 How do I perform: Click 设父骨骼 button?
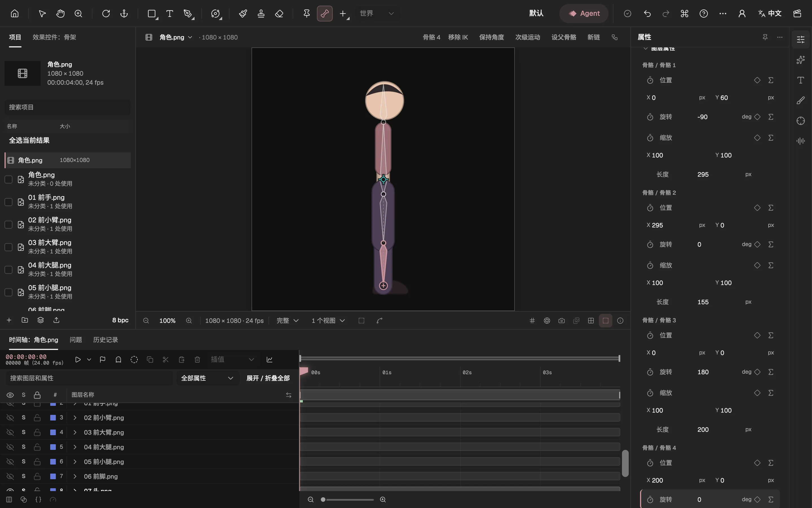click(x=564, y=37)
